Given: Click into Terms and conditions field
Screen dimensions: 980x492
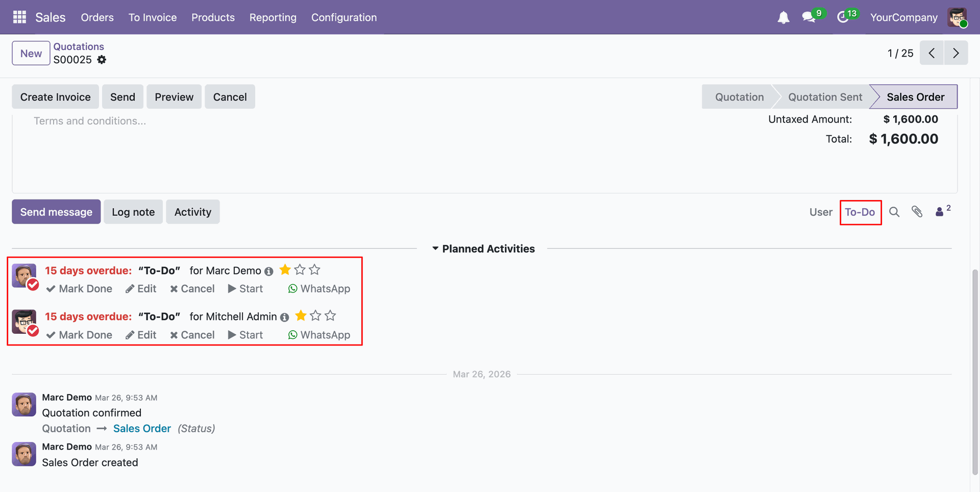Looking at the screenshot, I should point(90,121).
